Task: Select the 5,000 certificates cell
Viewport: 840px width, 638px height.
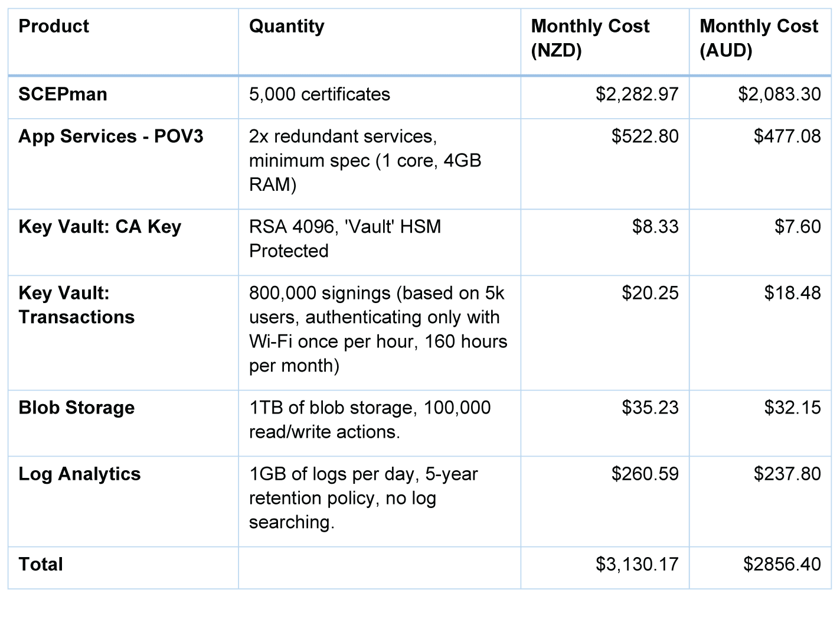Action: [319, 95]
